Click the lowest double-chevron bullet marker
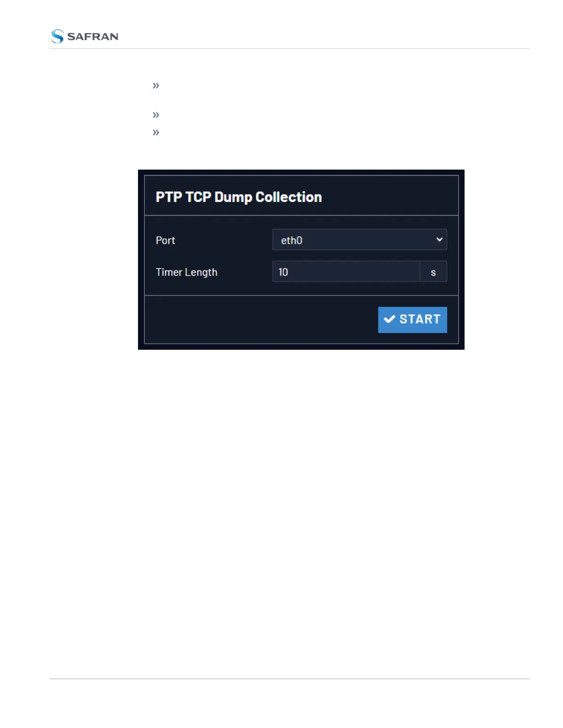563x728 pixels. (156, 132)
